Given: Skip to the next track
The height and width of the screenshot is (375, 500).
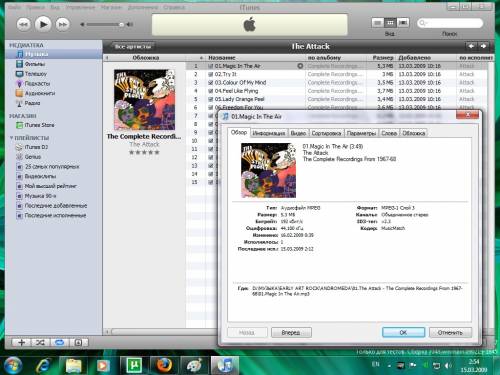Looking at the screenshot, I should 63,24.
